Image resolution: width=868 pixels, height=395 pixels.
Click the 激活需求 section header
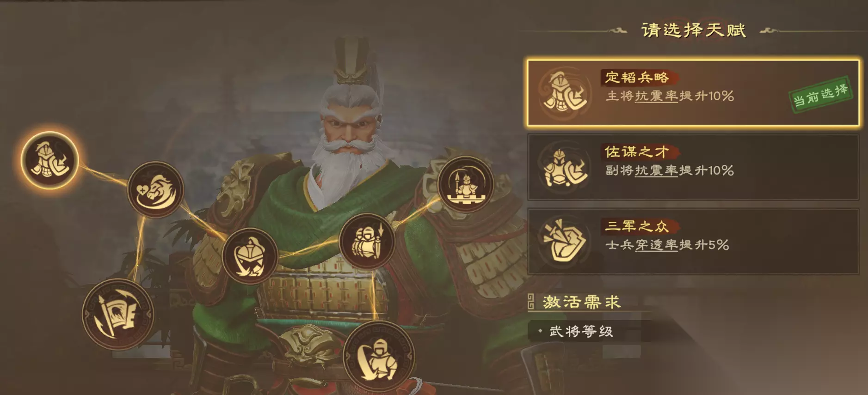click(581, 302)
